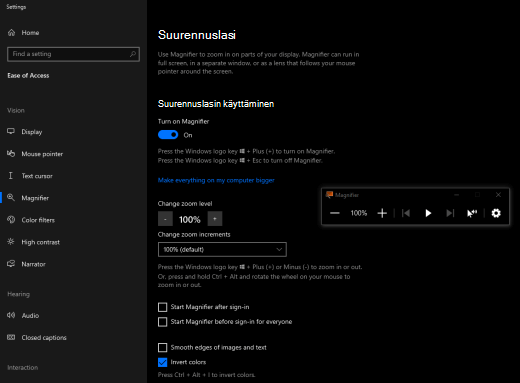Open Magnifier toolbar settings gear
Viewport: 520px width, 383px height.
[496, 213]
